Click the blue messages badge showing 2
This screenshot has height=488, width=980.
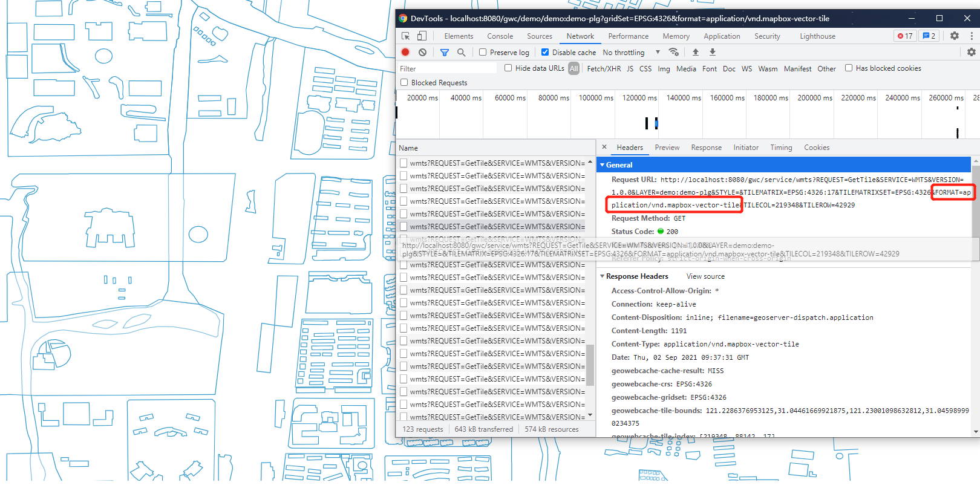coord(929,36)
